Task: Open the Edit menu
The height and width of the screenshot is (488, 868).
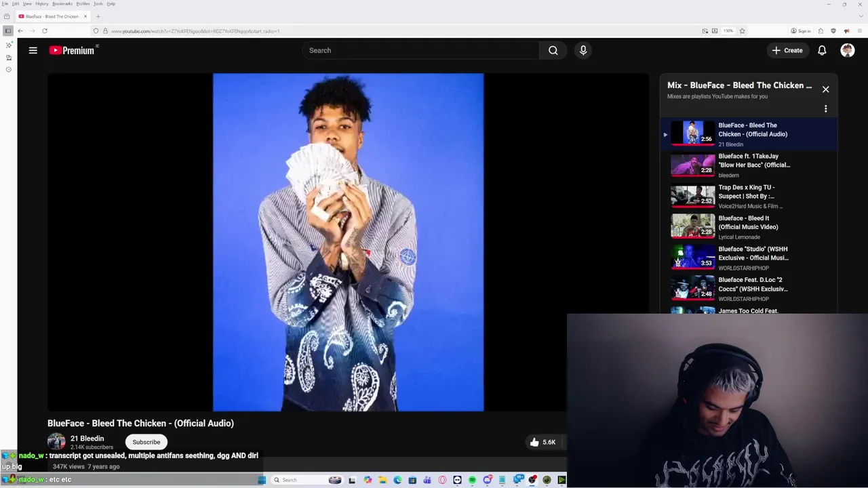Action: point(16,3)
